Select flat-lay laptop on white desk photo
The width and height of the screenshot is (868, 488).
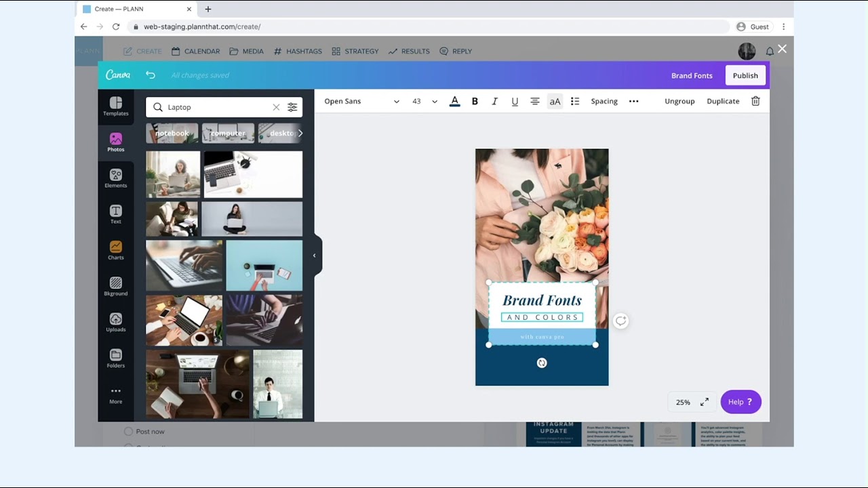(253, 174)
